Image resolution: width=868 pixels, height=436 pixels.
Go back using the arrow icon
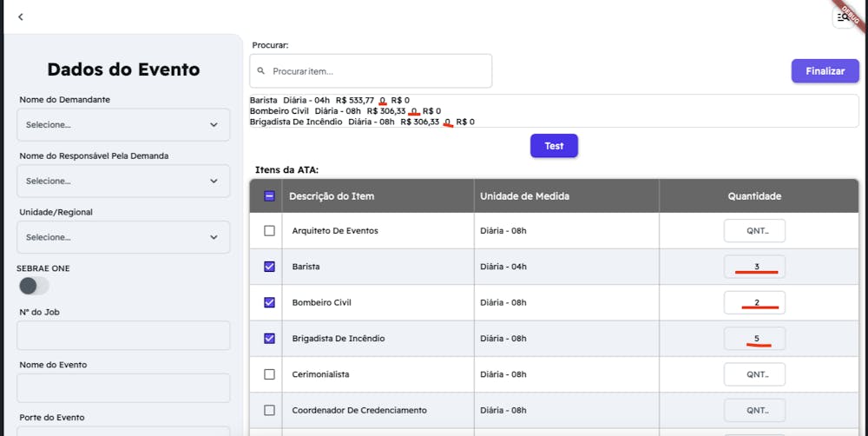click(21, 17)
